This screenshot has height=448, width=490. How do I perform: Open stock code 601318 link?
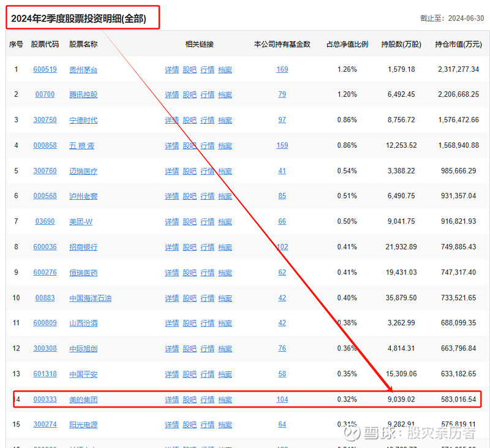tap(45, 374)
